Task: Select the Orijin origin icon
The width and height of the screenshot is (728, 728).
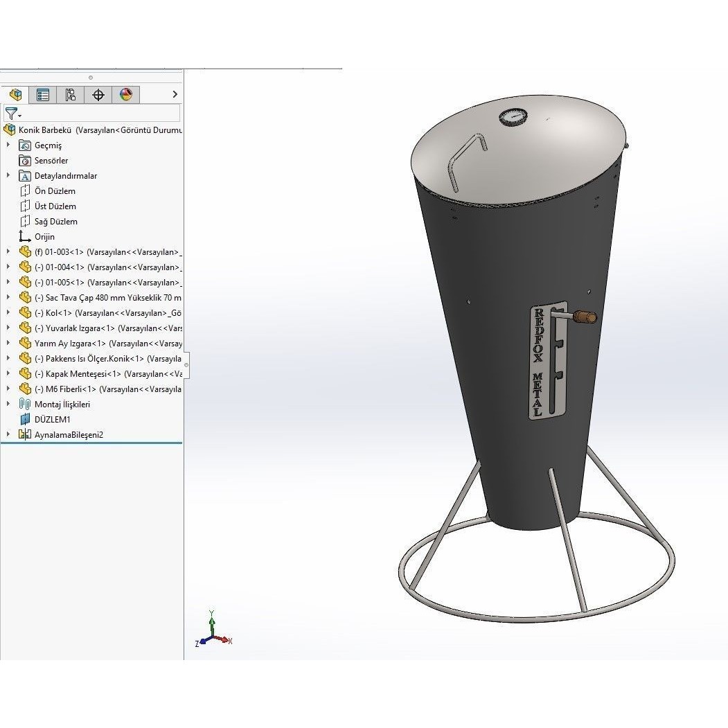Action: click(25, 237)
